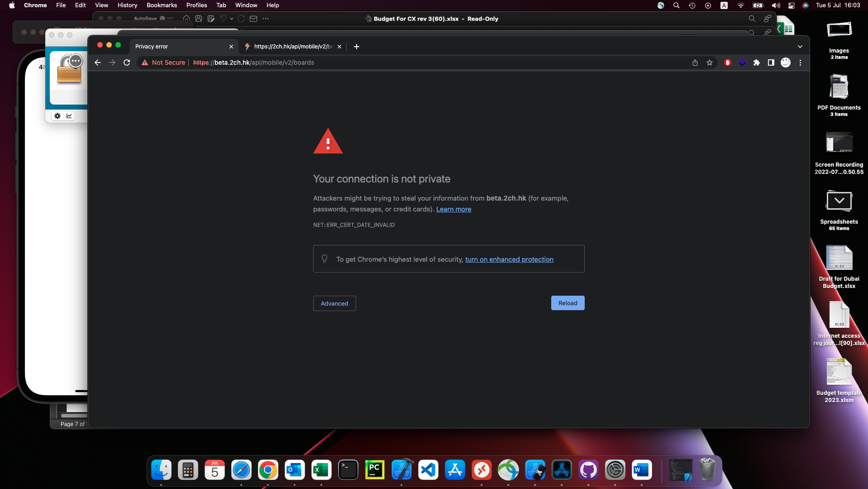Viewport: 868px width, 489px height.
Task: Bookmark this page with the star icon
Action: pos(710,62)
